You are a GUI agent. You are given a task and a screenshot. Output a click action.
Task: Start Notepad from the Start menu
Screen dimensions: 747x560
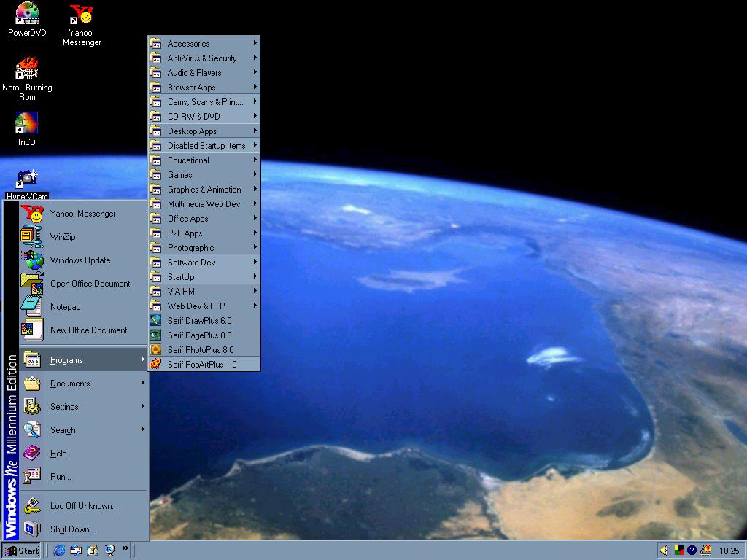84,307
